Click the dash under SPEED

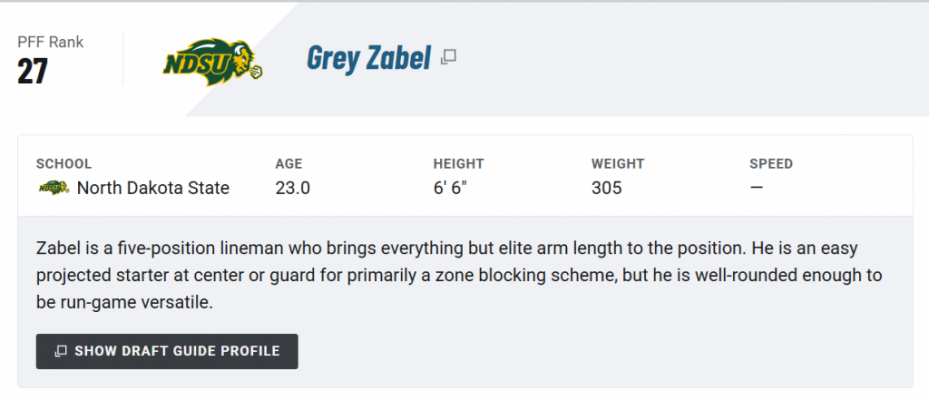(x=757, y=188)
